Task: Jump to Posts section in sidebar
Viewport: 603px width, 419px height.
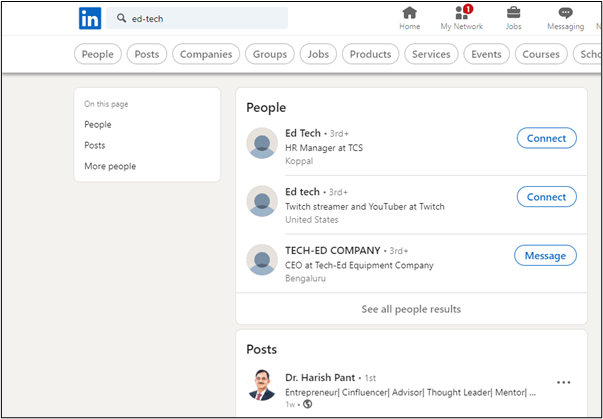Action: pos(95,145)
